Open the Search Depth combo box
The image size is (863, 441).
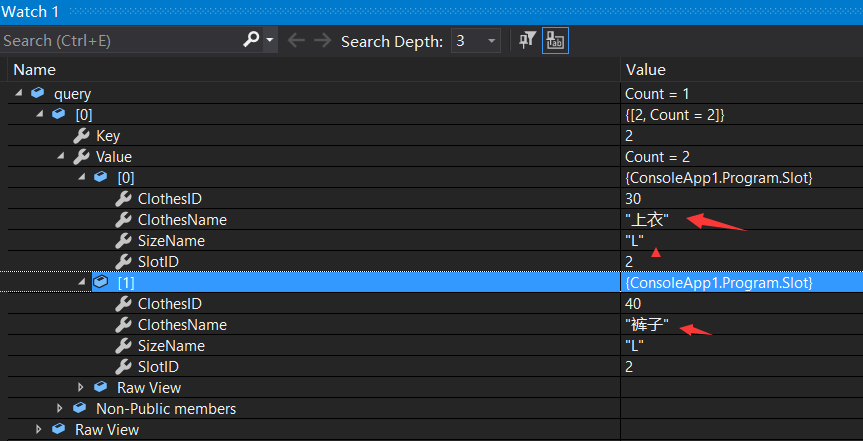pos(476,41)
